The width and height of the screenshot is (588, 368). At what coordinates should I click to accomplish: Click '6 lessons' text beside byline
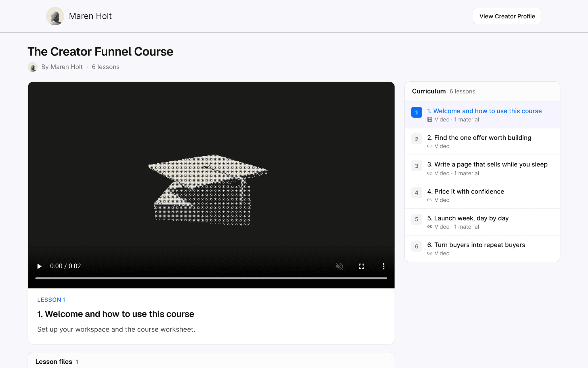(106, 67)
